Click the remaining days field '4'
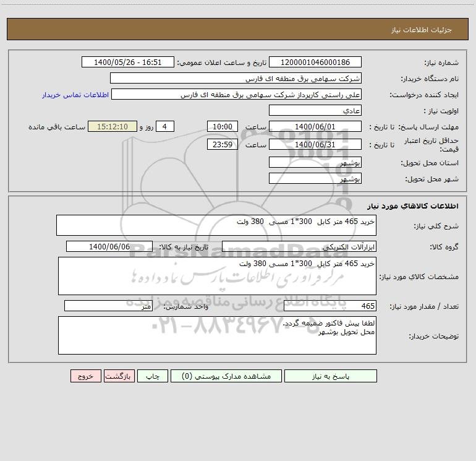This screenshot has width=476, height=461. pos(165,126)
